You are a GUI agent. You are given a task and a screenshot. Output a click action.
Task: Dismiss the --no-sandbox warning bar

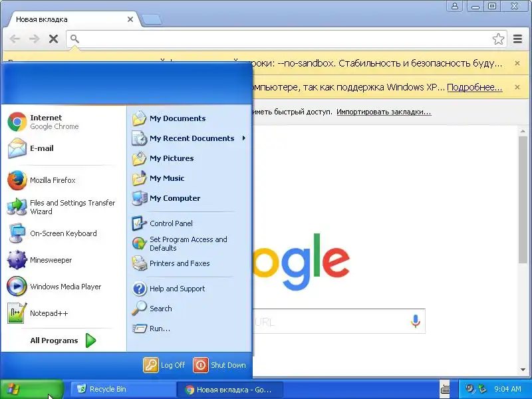click(x=517, y=63)
